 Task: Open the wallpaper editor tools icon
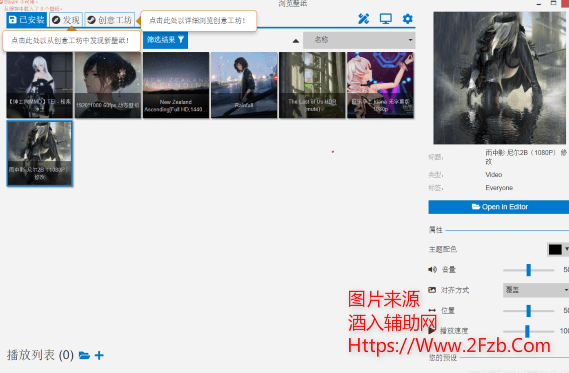tap(364, 19)
